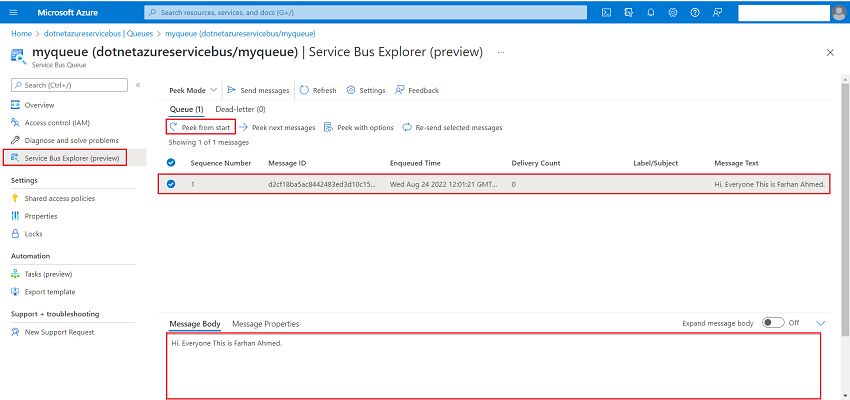Click the Wed Aug 24 2022 enqueued time cell

click(x=443, y=184)
